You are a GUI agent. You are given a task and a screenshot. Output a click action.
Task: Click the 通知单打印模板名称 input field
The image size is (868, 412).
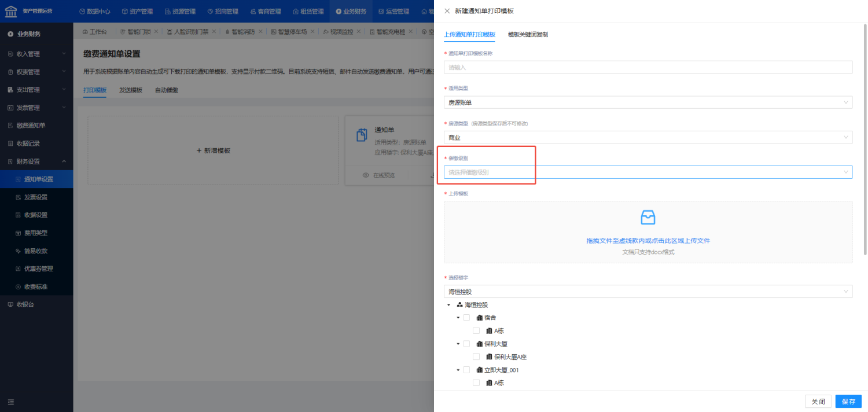pyautogui.click(x=648, y=68)
